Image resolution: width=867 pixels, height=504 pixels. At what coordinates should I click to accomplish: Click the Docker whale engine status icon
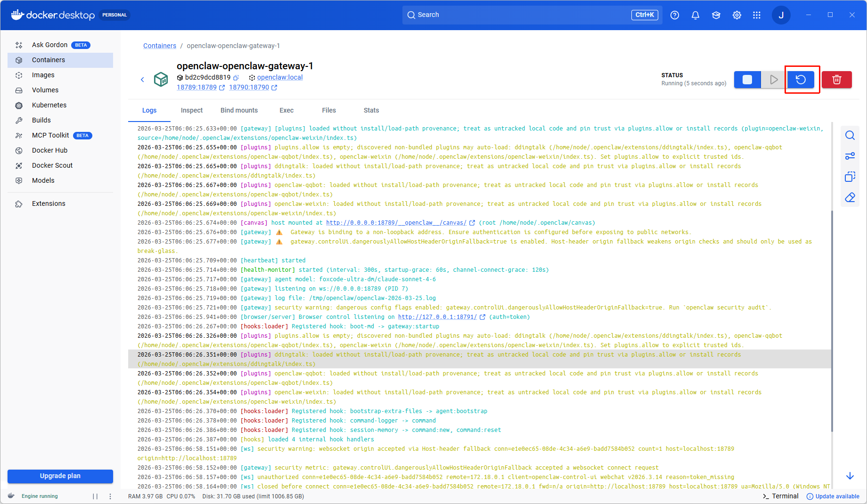11,496
